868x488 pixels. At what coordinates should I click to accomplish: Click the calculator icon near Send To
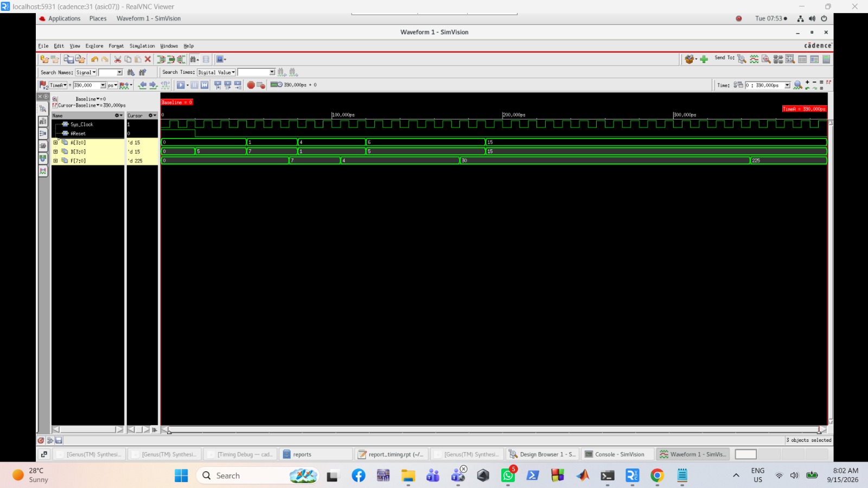click(x=826, y=59)
